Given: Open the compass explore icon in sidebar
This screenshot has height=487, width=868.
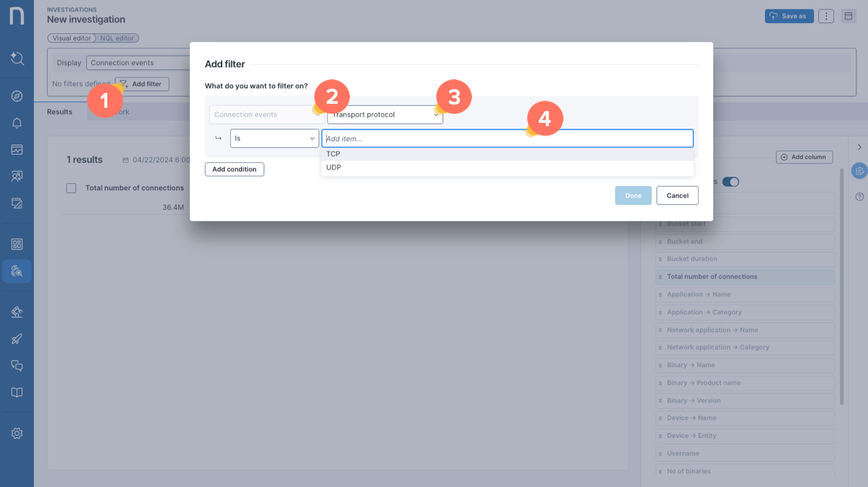Looking at the screenshot, I should point(17,96).
